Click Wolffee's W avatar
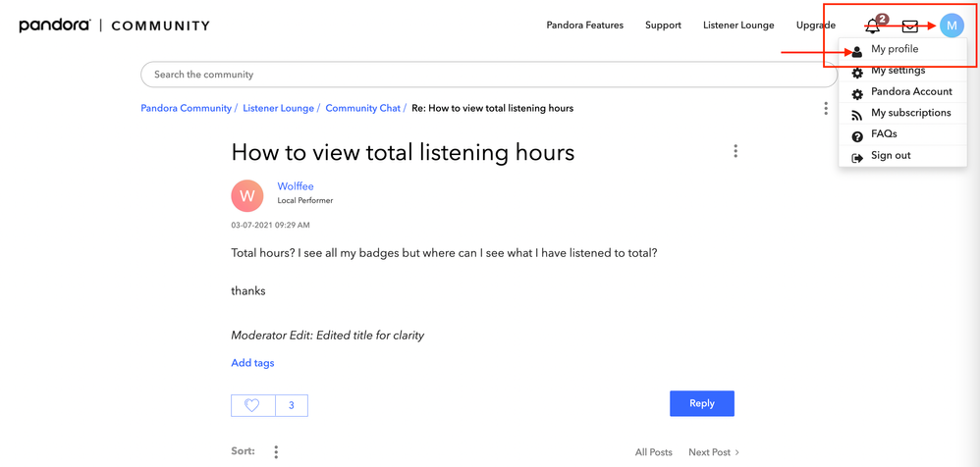 tap(247, 195)
